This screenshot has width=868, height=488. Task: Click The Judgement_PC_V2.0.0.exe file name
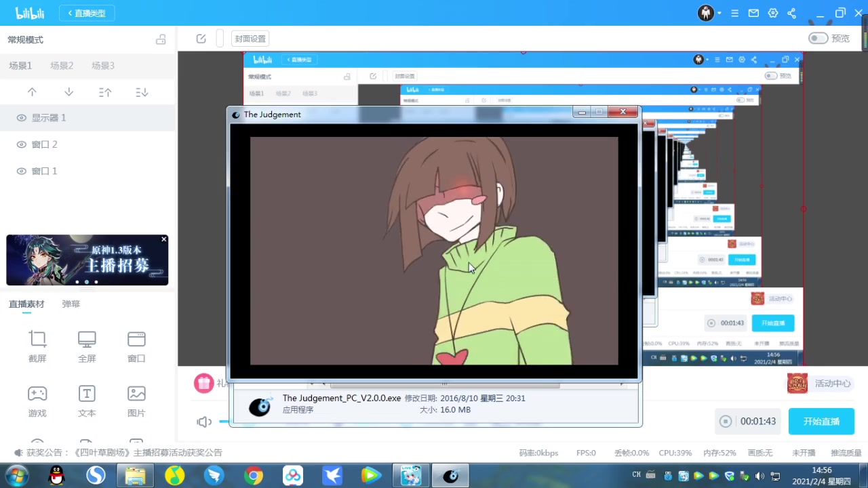point(342,398)
